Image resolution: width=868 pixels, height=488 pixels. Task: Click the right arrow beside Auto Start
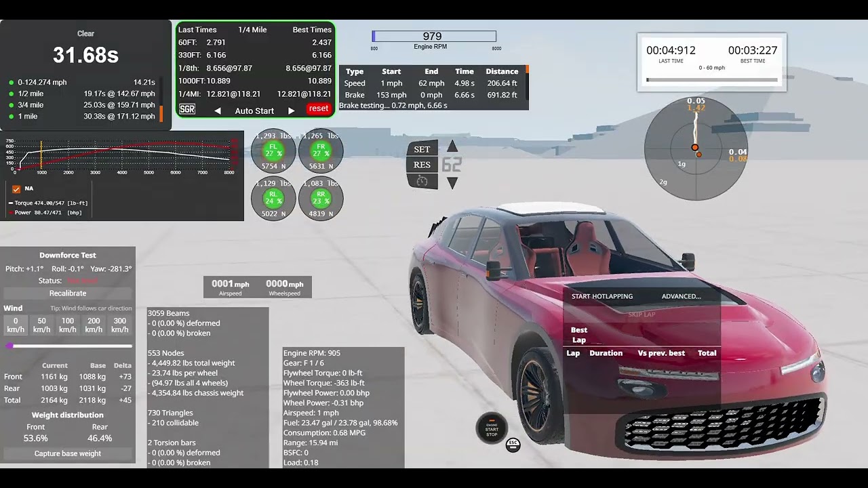[x=291, y=110]
